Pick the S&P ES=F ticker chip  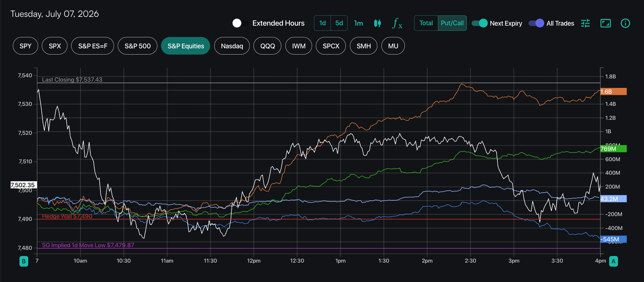pos(93,46)
